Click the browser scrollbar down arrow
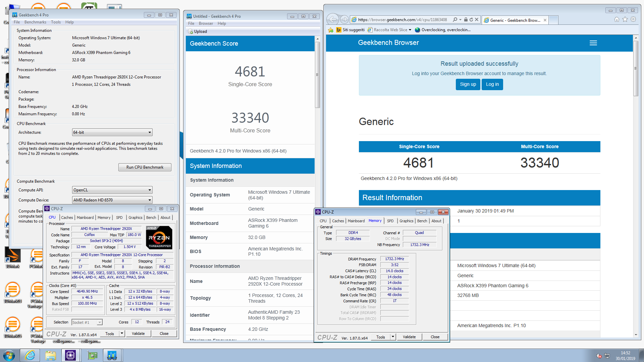This screenshot has width=644, height=362. (636, 335)
